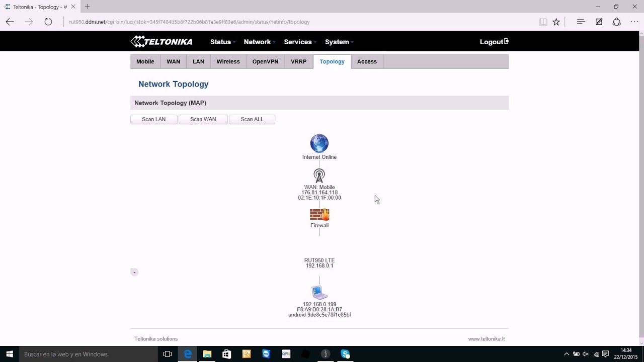Add page to favorites star
The width and height of the screenshot is (644, 362).
(x=556, y=22)
